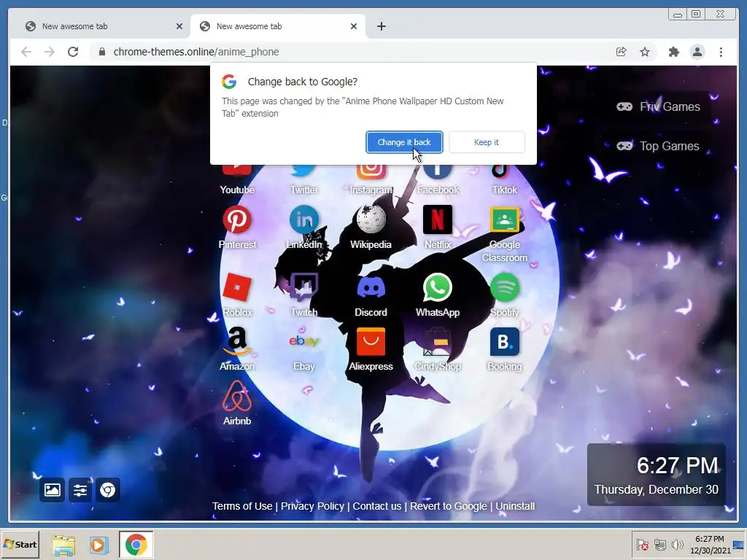Open the media player taskbar icon
Image resolution: width=747 pixels, height=560 pixels.
click(x=99, y=545)
